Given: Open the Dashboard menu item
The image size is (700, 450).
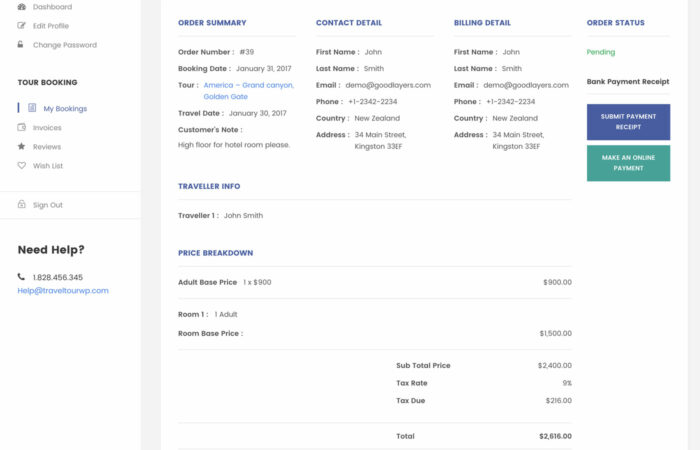Looking at the screenshot, I should click(x=52, y=7).
